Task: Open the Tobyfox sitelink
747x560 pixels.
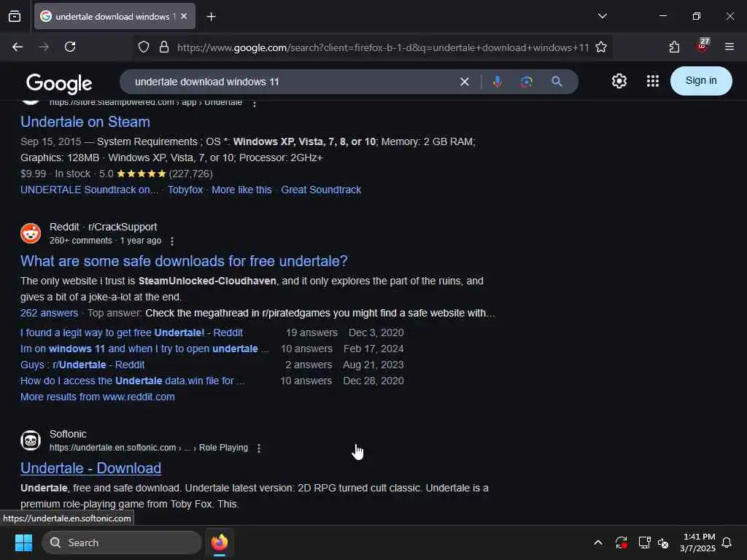Action: click(185, 190)
